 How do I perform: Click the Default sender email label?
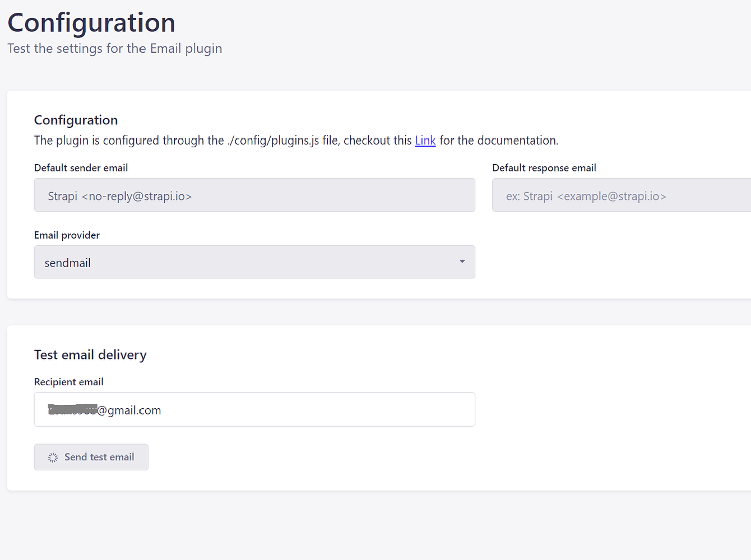(81, 167)
